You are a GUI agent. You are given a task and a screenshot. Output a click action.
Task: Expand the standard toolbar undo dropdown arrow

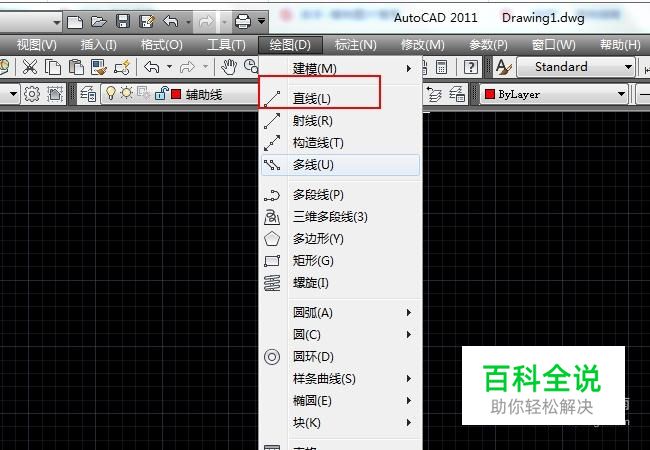coord(169,67)
